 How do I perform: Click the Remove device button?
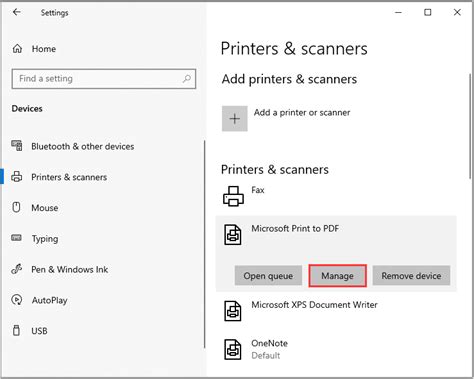411,276
